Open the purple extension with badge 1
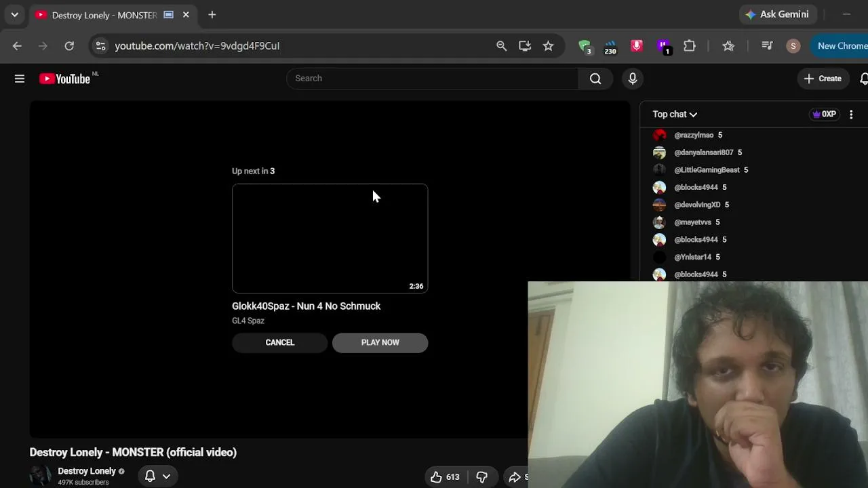 (664, 46)
